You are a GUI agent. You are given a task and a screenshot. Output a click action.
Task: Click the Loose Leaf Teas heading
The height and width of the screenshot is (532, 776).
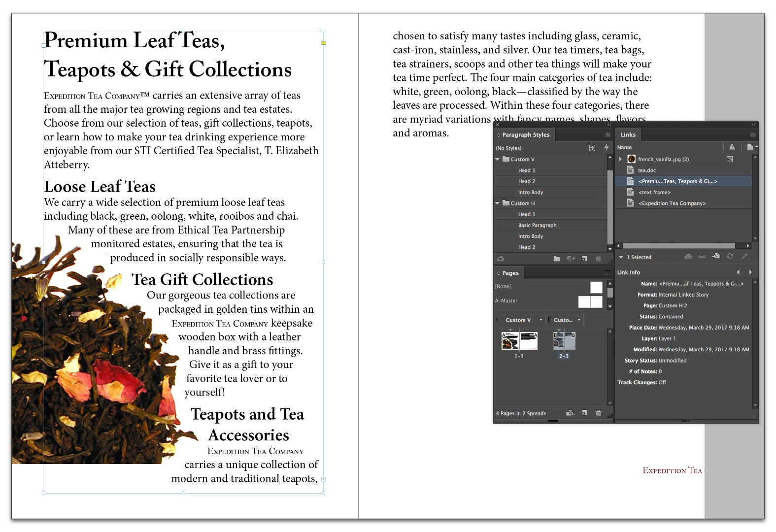click(100, 187)
